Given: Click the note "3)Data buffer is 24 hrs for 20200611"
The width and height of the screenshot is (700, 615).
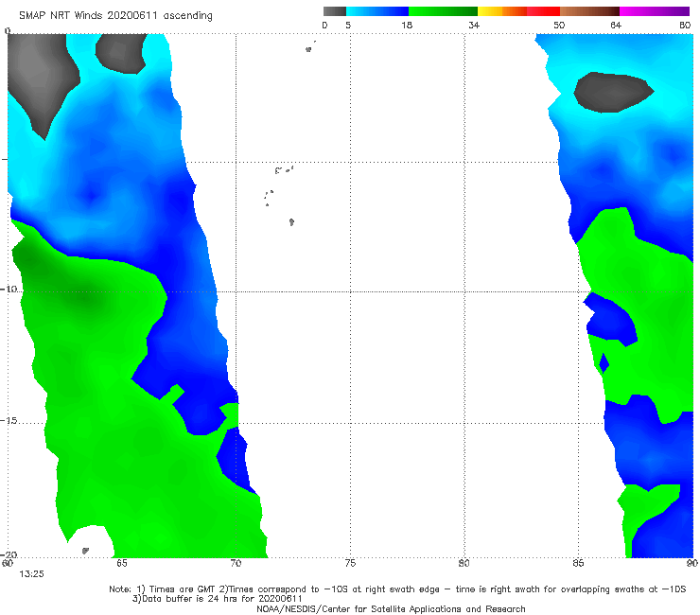Looking at the screenshot, I should (217, 599).
